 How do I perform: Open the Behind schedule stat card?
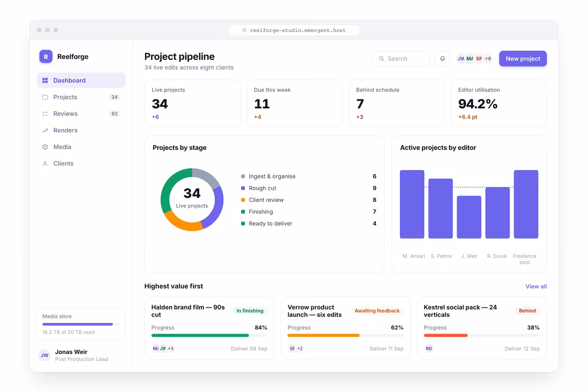(x=397, y=103)
